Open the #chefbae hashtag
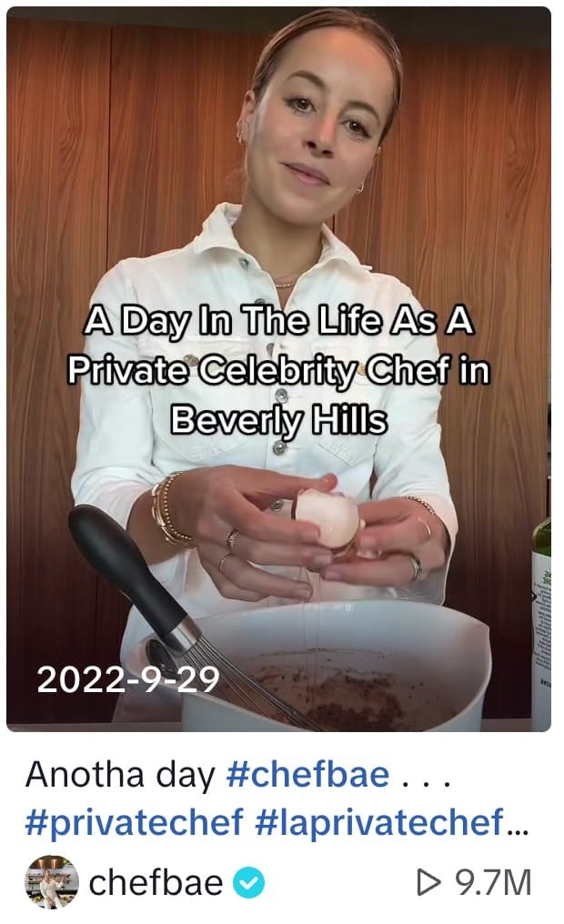This screenshot has height=924, width=564. pos(307,774)
